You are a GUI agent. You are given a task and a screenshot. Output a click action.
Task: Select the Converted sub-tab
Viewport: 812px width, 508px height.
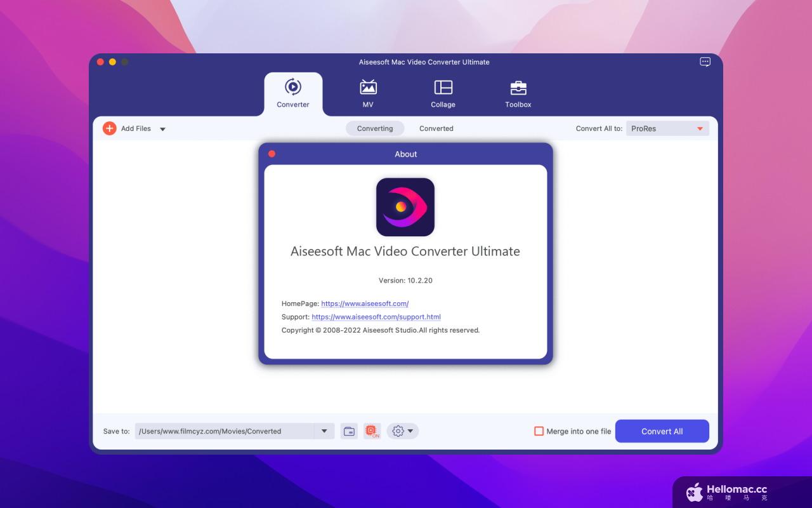436,128
